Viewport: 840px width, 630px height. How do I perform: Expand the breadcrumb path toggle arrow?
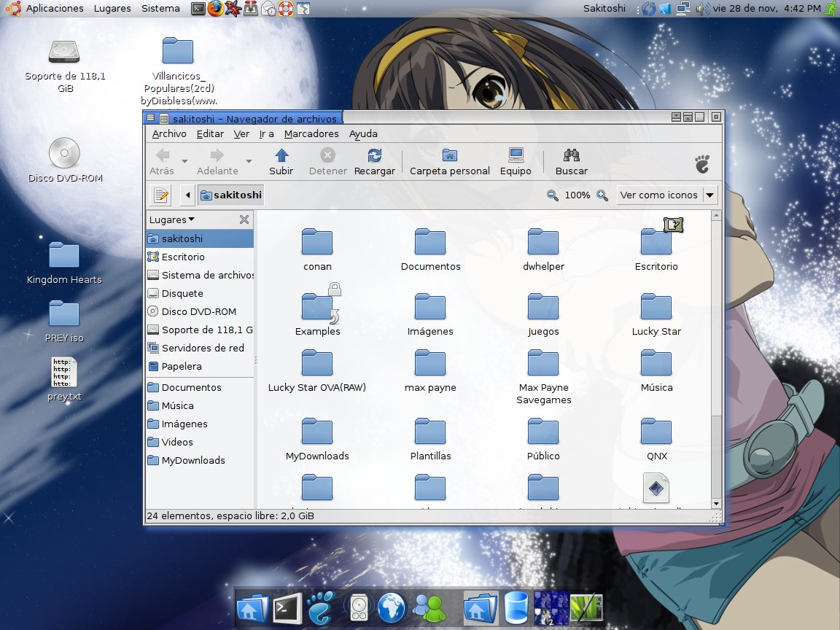coord(187,195)
